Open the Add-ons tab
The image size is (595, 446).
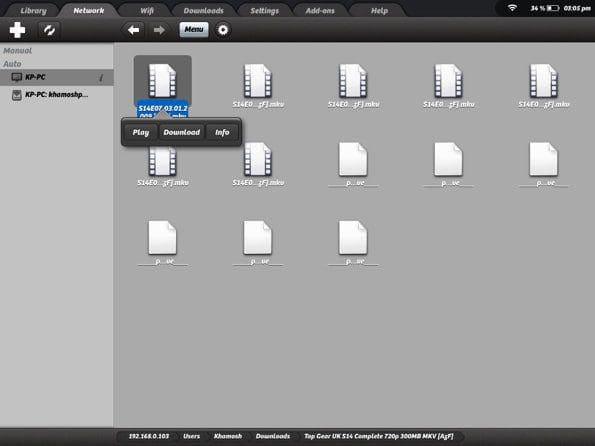(x=320, y=11)
